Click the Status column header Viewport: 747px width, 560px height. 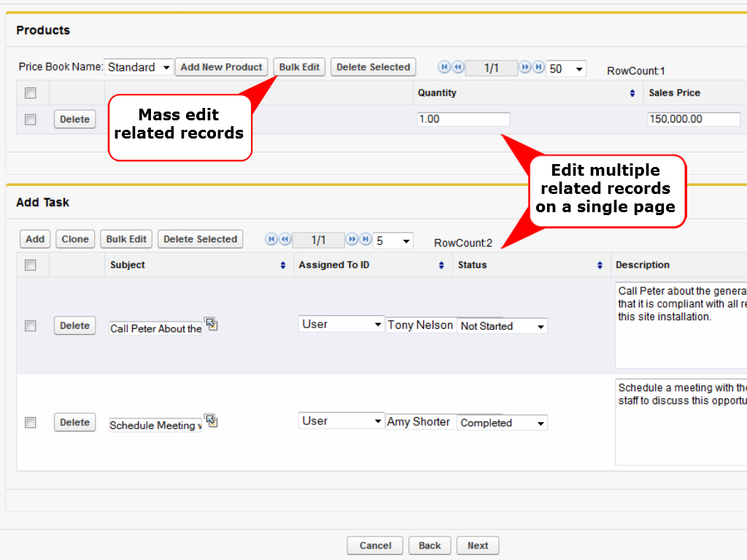(x=473, y=265)
